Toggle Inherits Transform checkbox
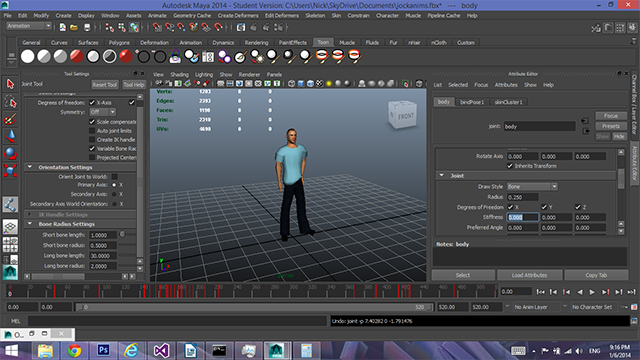 tap(510, 166)
